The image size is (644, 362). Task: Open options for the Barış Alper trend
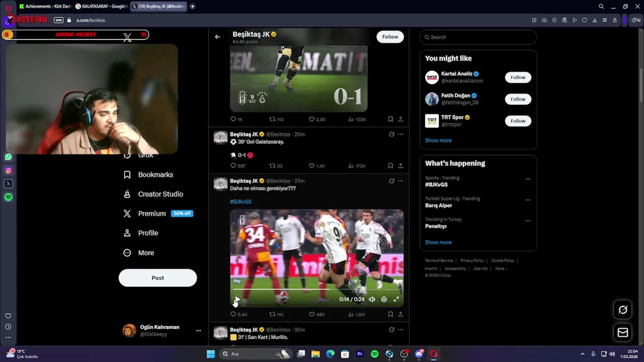(x=528, y=200)
